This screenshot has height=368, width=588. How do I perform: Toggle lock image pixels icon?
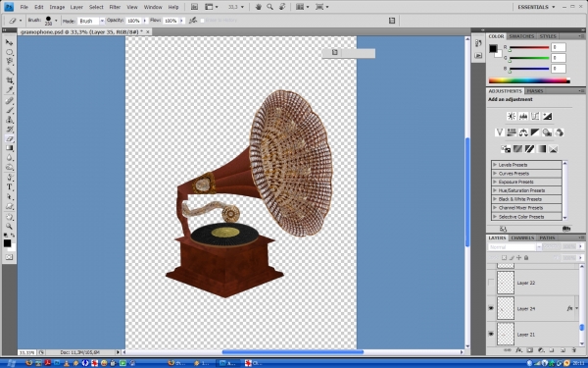[x=512, y=257]
